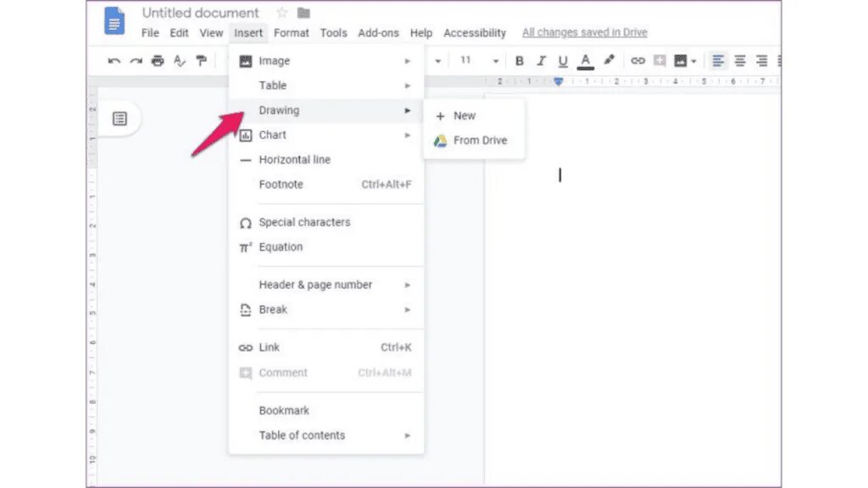The width and height of the screenshot is (868, 488).
Task: Star the Untitled document
Action: tap(281, 13)
